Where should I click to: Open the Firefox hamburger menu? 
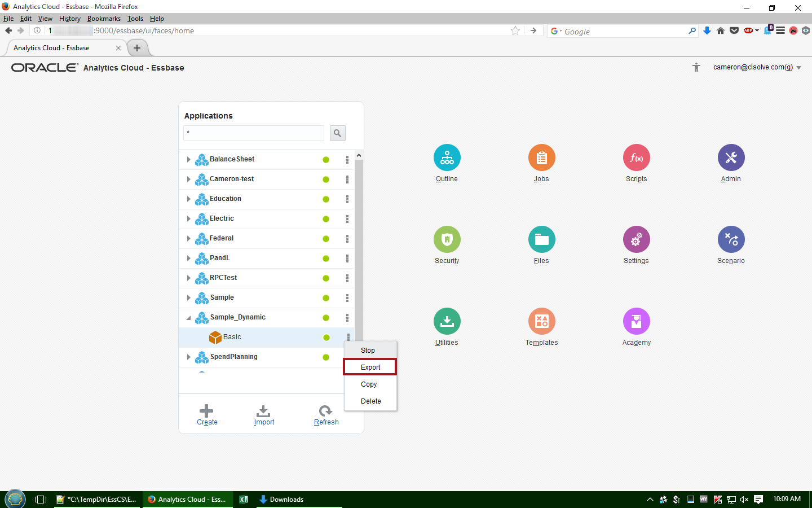[x=780, y=30]
